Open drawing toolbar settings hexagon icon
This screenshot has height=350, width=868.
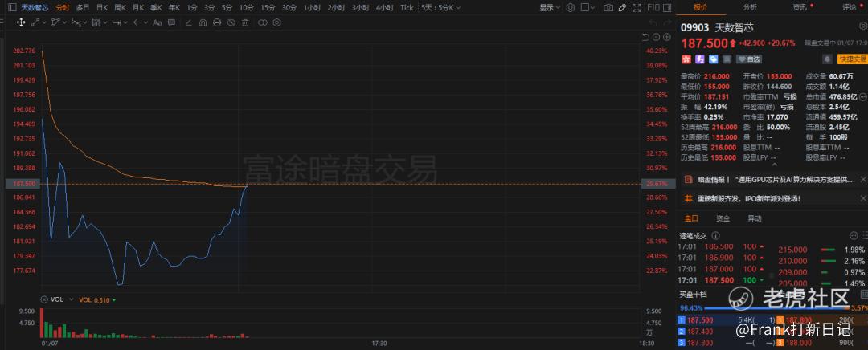pyautogui.click(x=276, y=22)
